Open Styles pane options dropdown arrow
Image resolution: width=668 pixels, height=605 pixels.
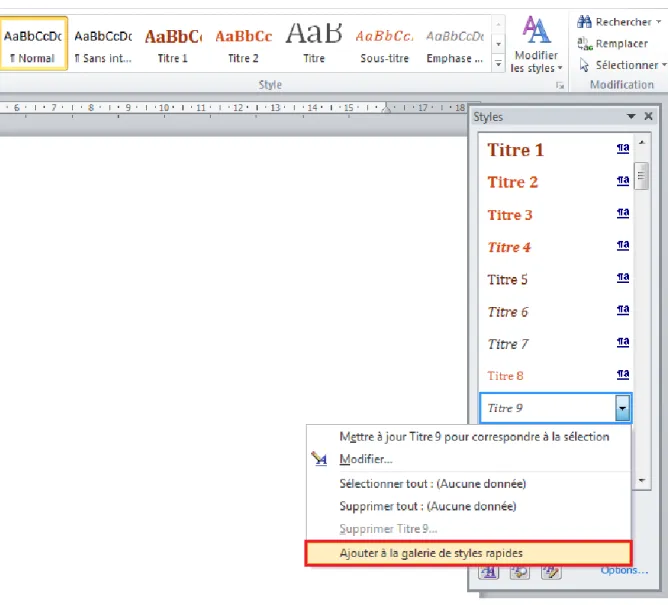(x=631, y=116)
